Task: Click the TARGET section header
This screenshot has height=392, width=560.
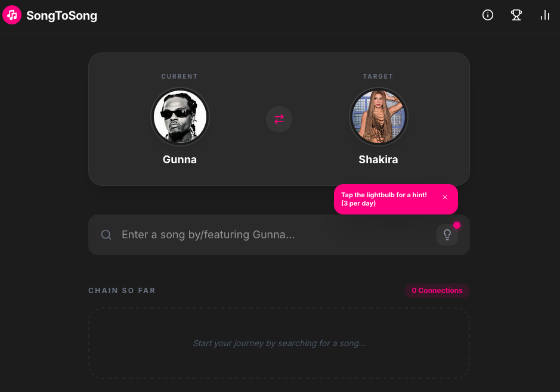Action: (x=378, y=76)
